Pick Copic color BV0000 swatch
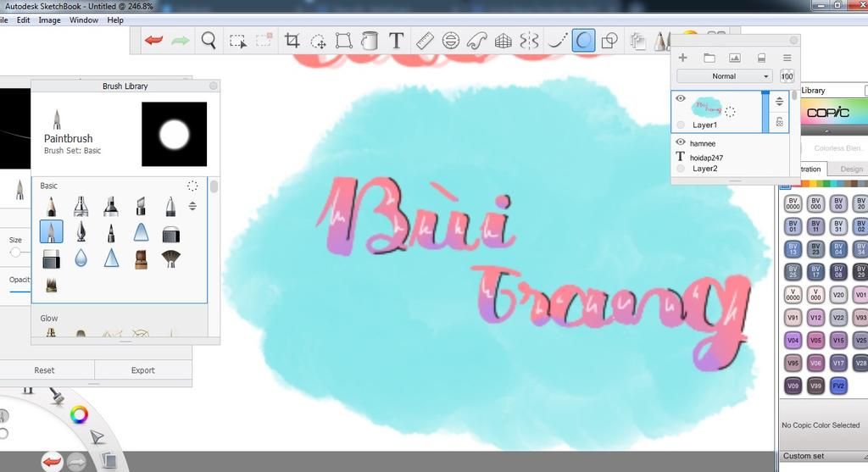Screen dimensions: 868x472 tap(793, 203)
